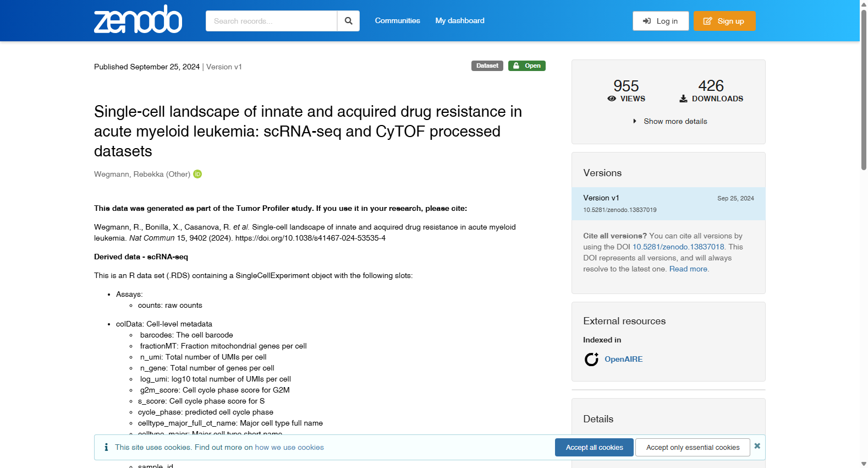Viewport: 868px width, 468px height.
Task: Click the green Open access badge
Action: [527, 66]
